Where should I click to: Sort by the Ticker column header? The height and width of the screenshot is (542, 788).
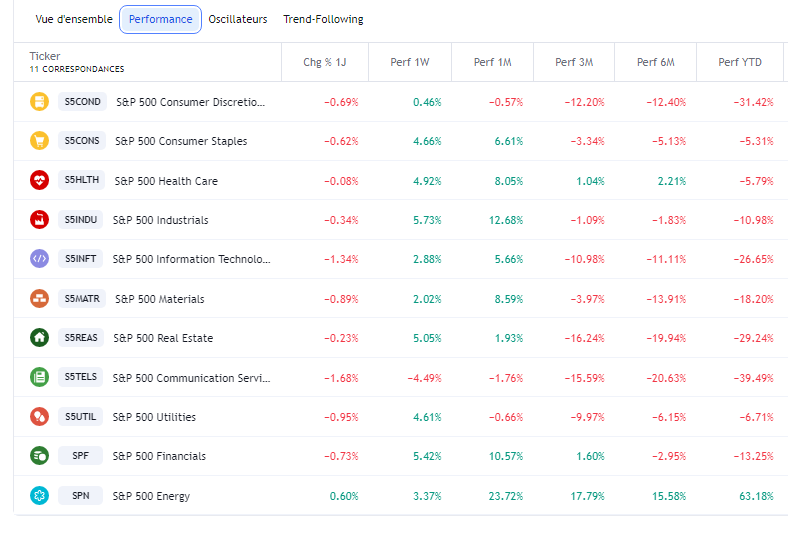pos(45,56)
